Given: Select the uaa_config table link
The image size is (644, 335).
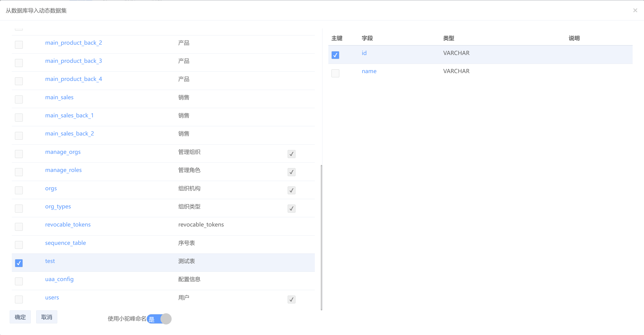Looking at the screenshot, I should [x=59, y=279].
